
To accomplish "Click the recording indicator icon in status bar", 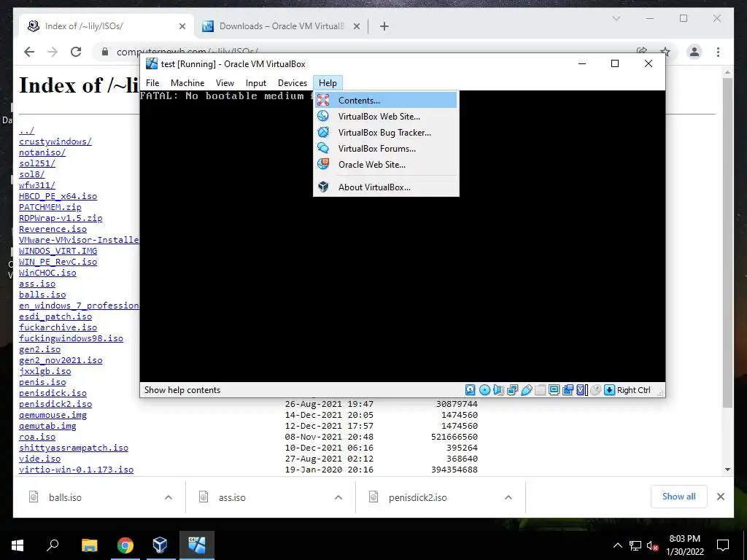I will 568,390.
